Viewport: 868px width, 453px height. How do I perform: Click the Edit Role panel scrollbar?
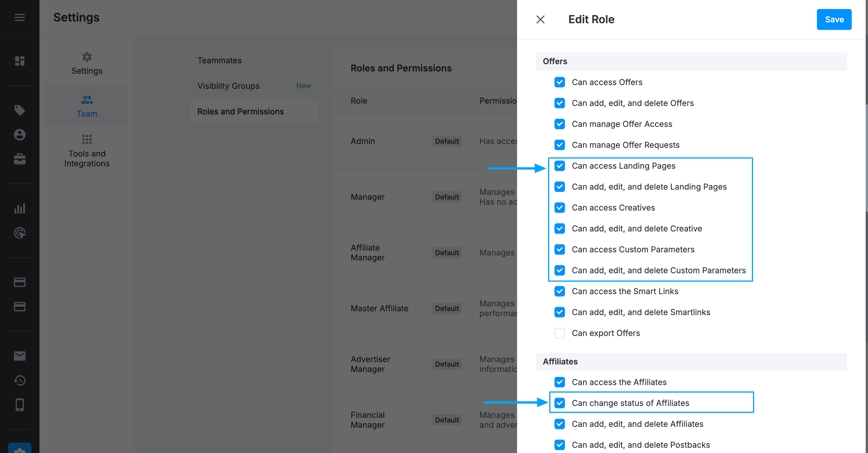coord(866,159)
